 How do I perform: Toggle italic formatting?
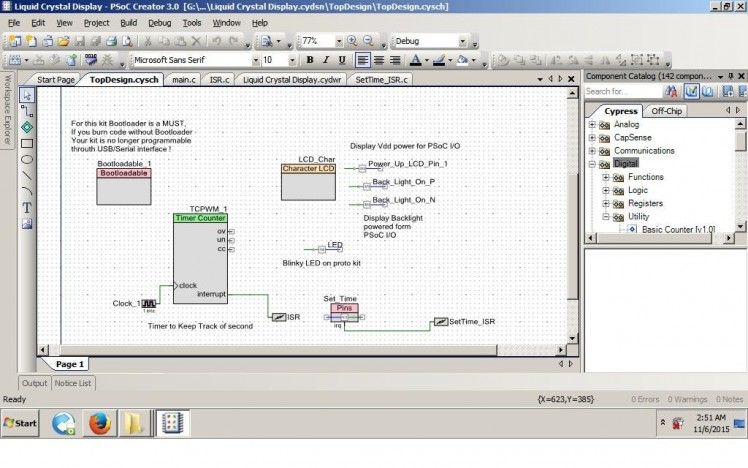point(326,60)
